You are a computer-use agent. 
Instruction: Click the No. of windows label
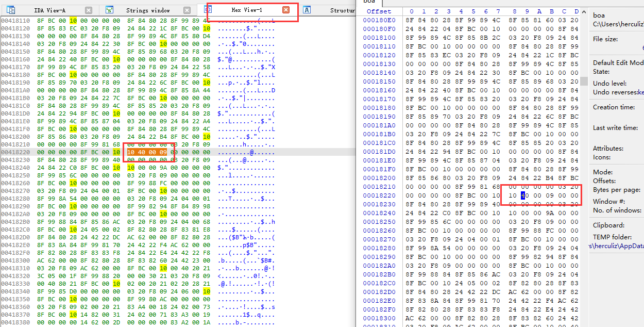(617, 210)
